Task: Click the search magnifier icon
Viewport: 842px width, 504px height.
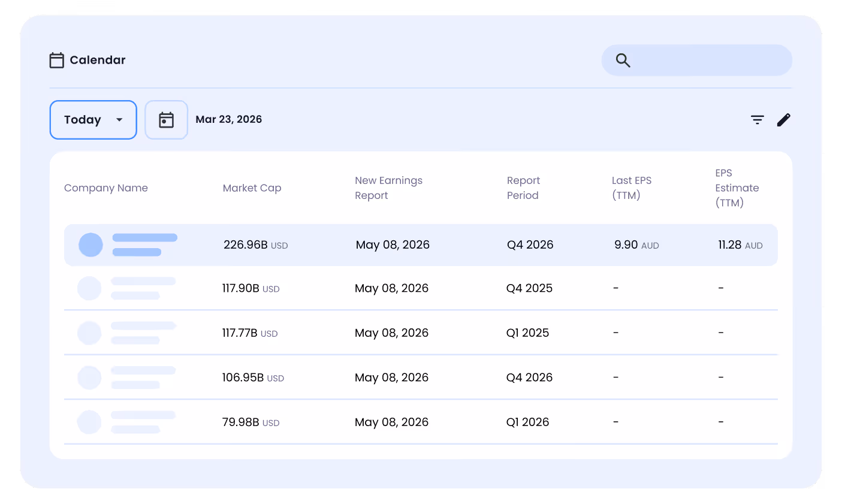Action: coord(623,60)
